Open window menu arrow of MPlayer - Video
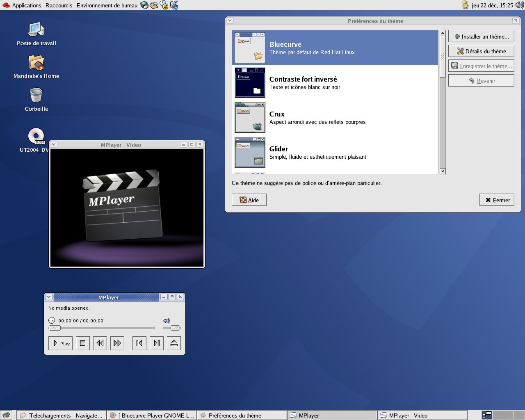The width and height of the screenshot is (525, 420). click(x=54, y=144)
